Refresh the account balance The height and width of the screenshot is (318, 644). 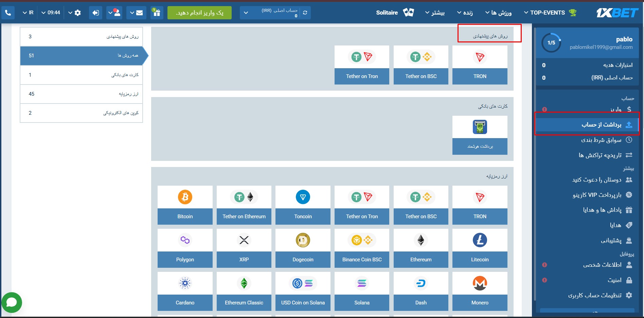pos(305,13)
